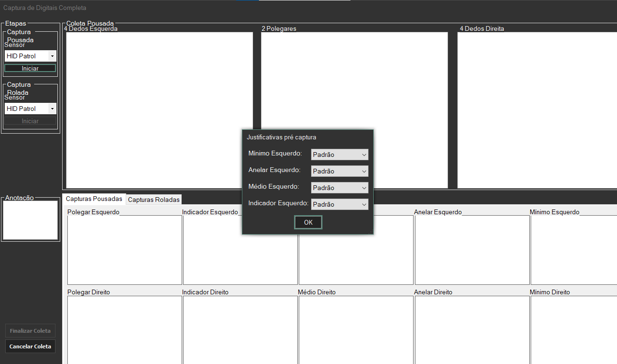Screen dimensions: 617x364
Task: Click the 4 Dedos Esquerda capture area
Action: coord(159,110)
